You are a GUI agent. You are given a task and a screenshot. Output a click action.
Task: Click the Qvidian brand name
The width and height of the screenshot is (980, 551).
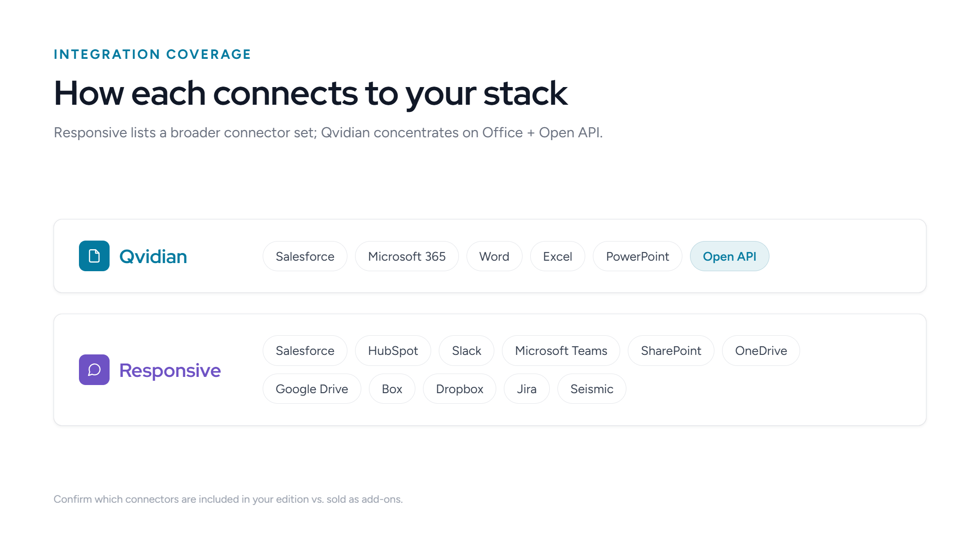point(153,257)
